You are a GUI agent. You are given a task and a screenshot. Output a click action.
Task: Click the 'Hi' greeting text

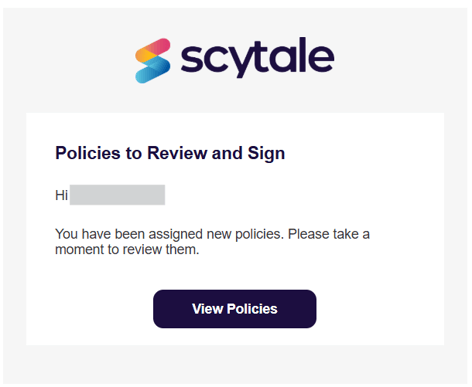61,195
